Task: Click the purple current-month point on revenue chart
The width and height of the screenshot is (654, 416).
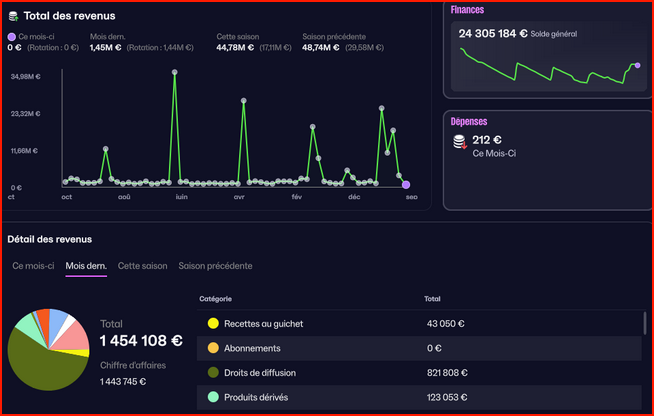Action: [x=406, y=185]
